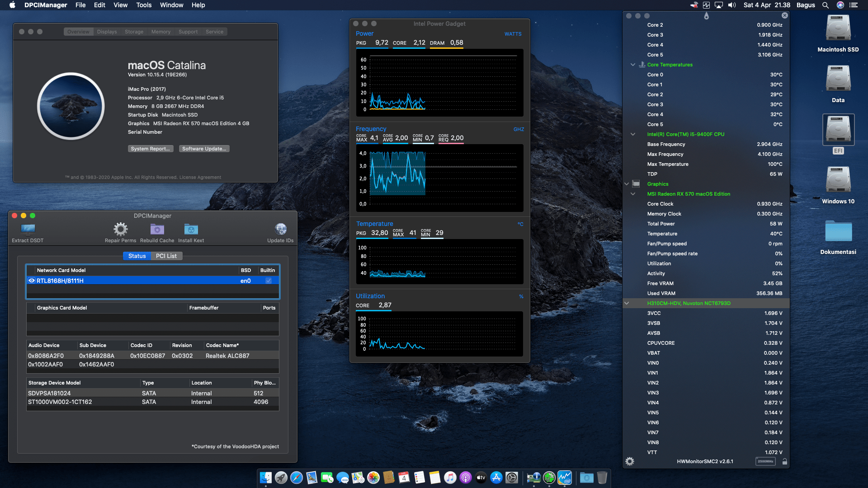Select the Extract DSDT tool in DPCIManager

pyautogui.click(x=27, y=230)
